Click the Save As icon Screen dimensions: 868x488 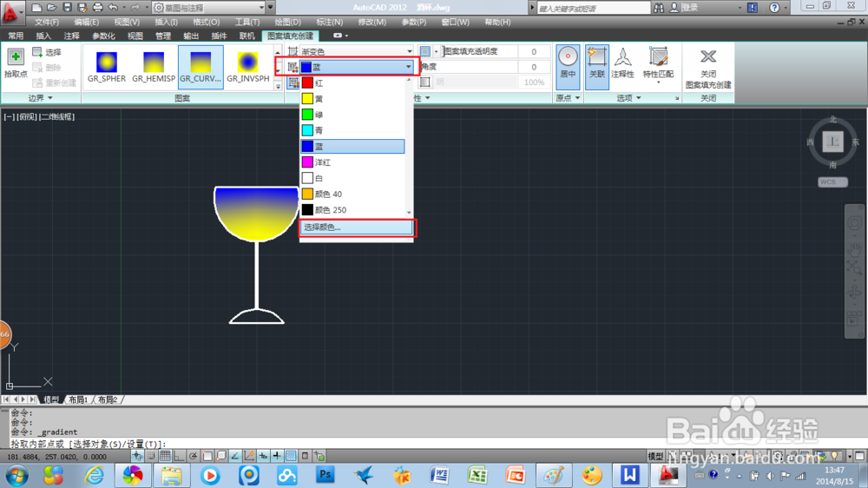(x=82, y=8)
